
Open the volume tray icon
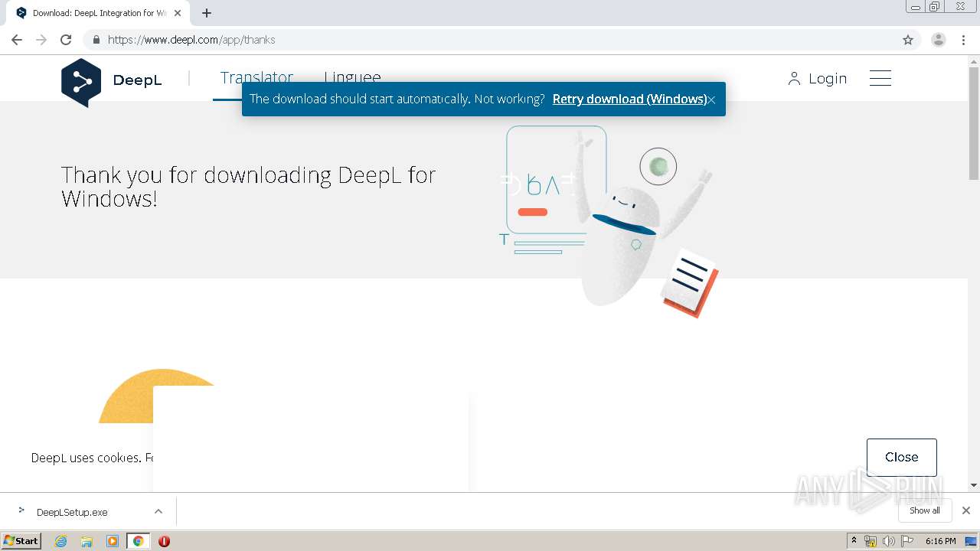click(x=888, y=541)
